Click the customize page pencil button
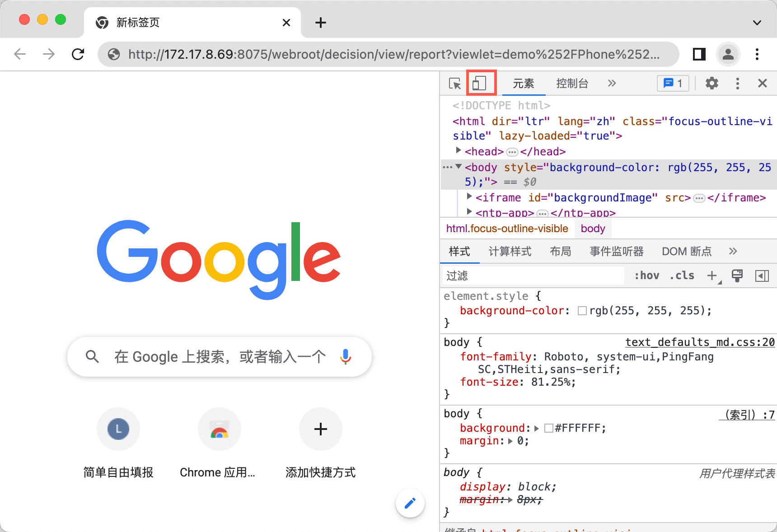The width and height of the screenshot is (777, 532). (410, 503)
